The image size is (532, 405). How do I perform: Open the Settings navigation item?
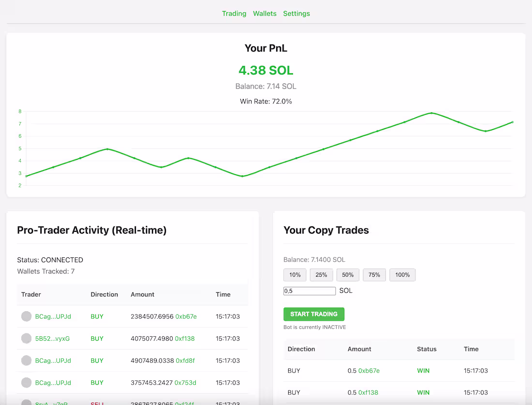coord(296,14)
